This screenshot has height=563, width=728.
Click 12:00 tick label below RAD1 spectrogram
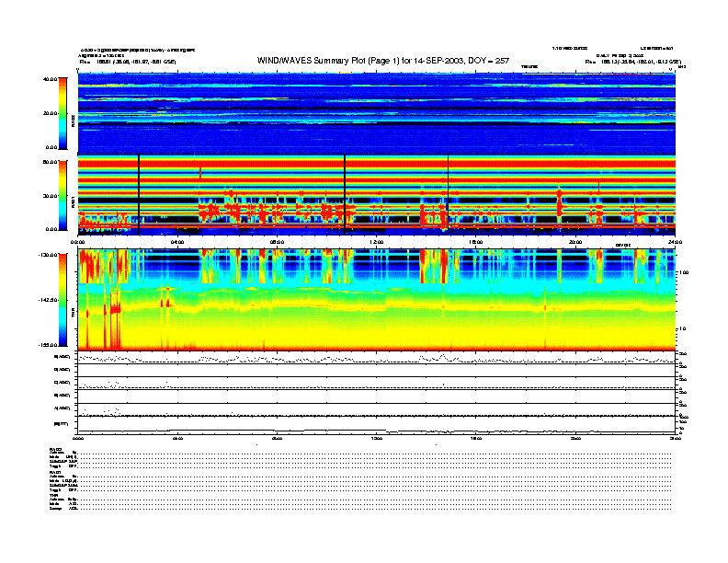click(x=377, y=242)
